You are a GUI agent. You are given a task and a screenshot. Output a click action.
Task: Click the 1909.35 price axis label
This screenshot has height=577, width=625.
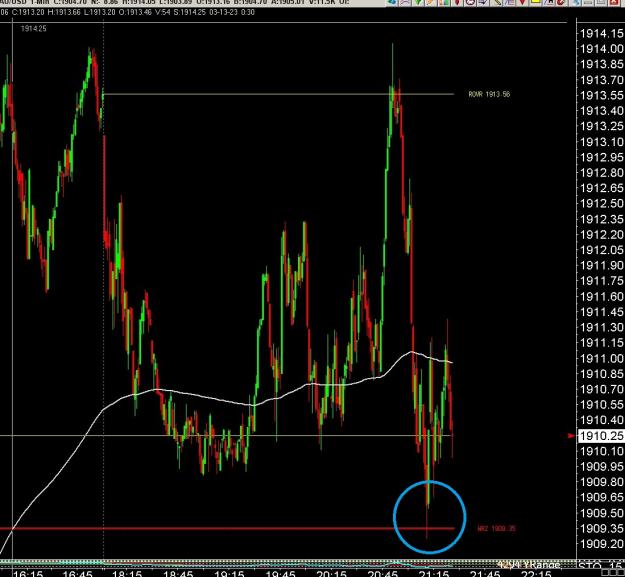tap(601, 528)
